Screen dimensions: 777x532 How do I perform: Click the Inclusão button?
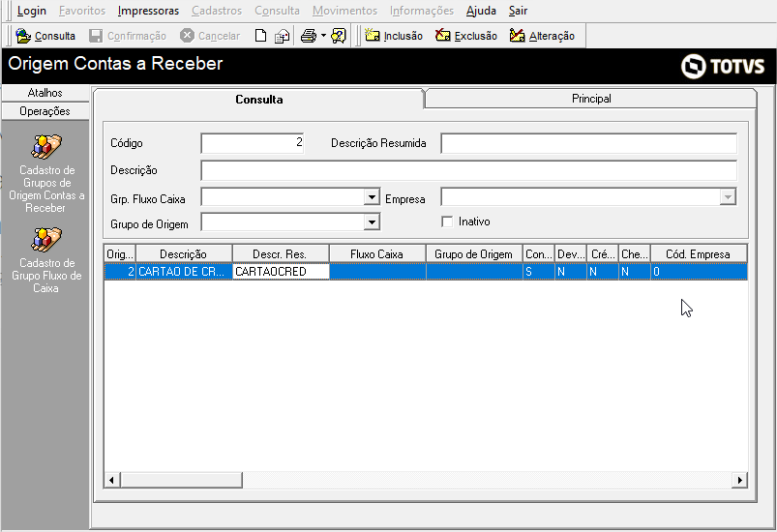coord(394,36)
